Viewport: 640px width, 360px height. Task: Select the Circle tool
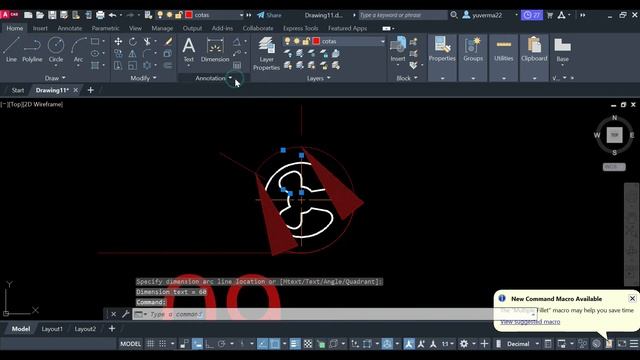(x=56, y=49)
